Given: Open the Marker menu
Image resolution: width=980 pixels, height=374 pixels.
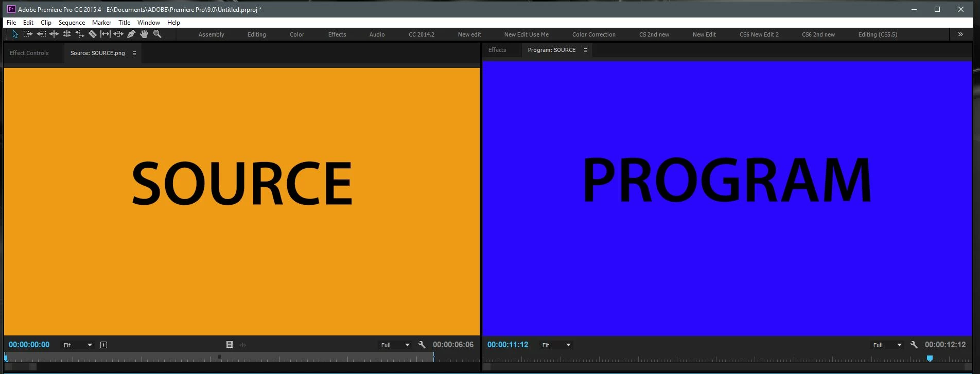Looking at the screenshot, I should click(x=101, y=23).
